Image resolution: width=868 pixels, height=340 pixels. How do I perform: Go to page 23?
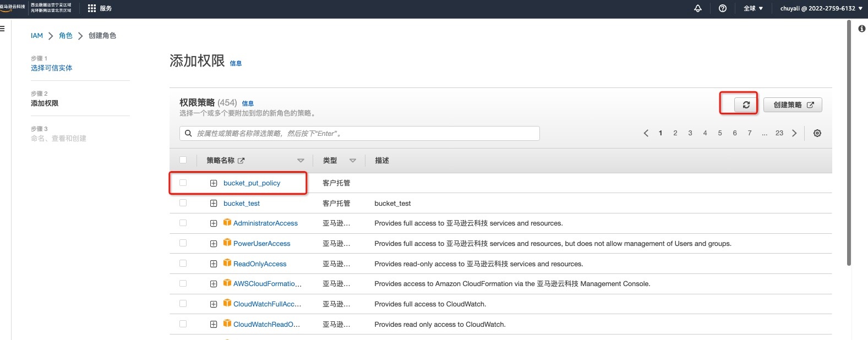(x=779, y=133)
